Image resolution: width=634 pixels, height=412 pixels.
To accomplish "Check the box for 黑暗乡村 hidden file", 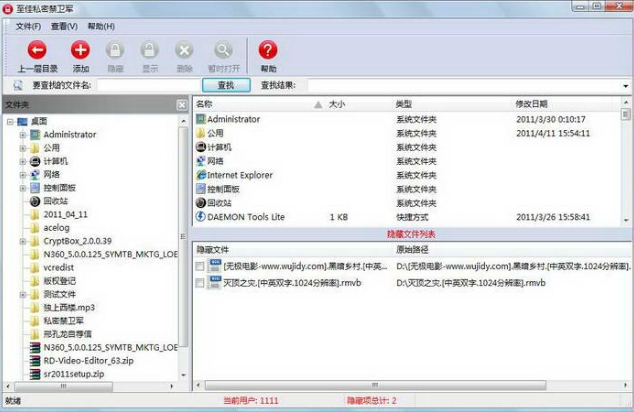I will click(x=199, y=266).
